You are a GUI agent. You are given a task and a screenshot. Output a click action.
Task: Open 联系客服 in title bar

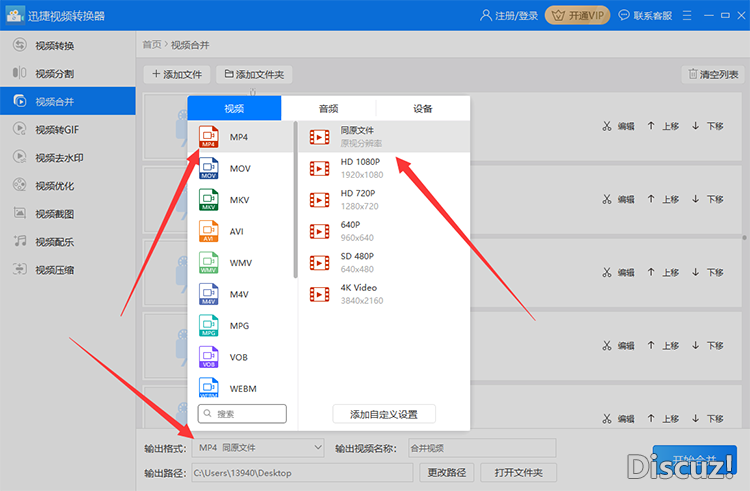(x=645, y=15)
